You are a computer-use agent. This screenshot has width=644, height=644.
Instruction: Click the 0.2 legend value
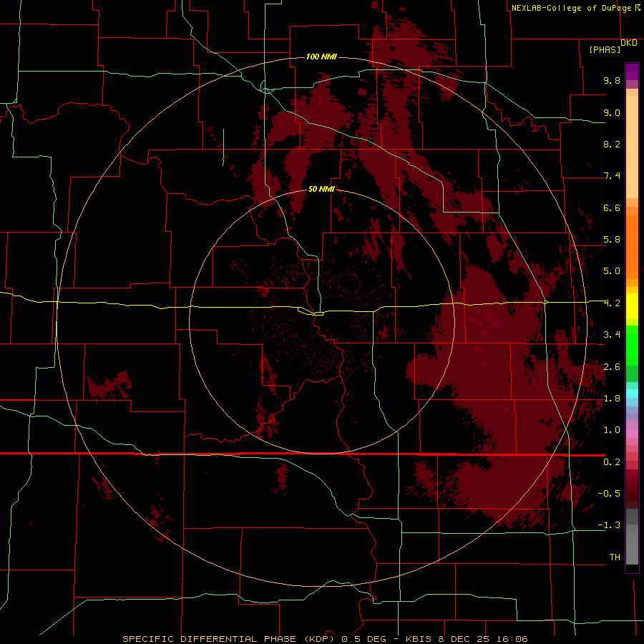coord(612,462)
